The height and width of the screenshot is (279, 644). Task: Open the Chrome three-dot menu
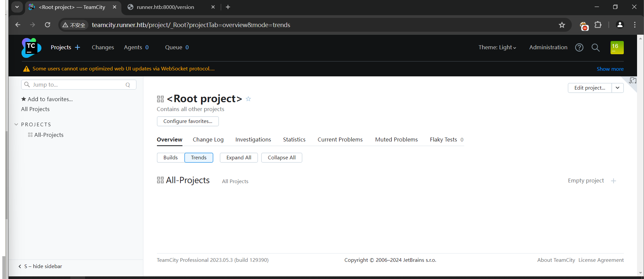[635, 25]
